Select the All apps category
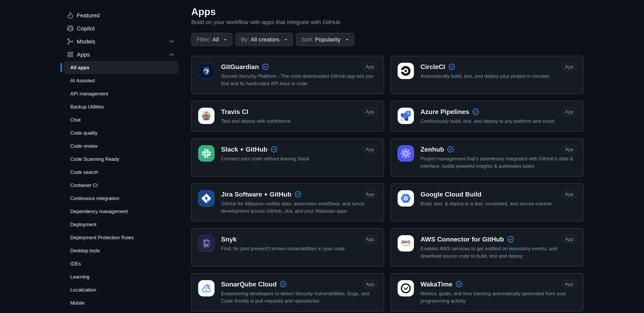The image size is (644, 313). point(121,68)
